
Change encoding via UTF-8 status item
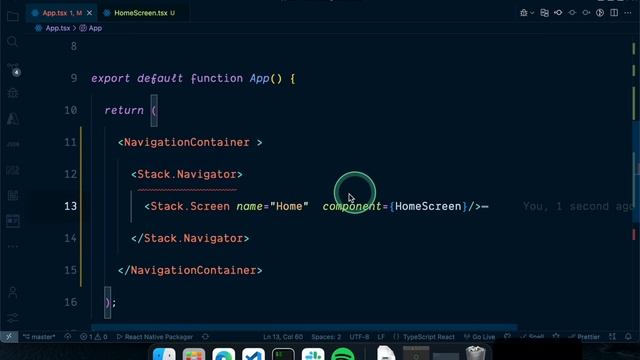[x=359, y=337]
